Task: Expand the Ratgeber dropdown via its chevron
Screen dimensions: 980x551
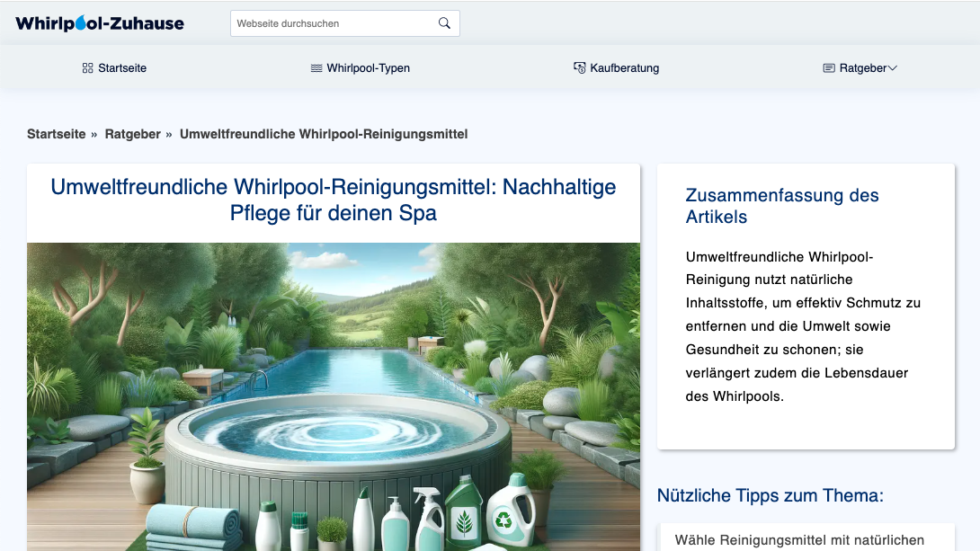Action: pyautogui.click(x=891, y=67)
